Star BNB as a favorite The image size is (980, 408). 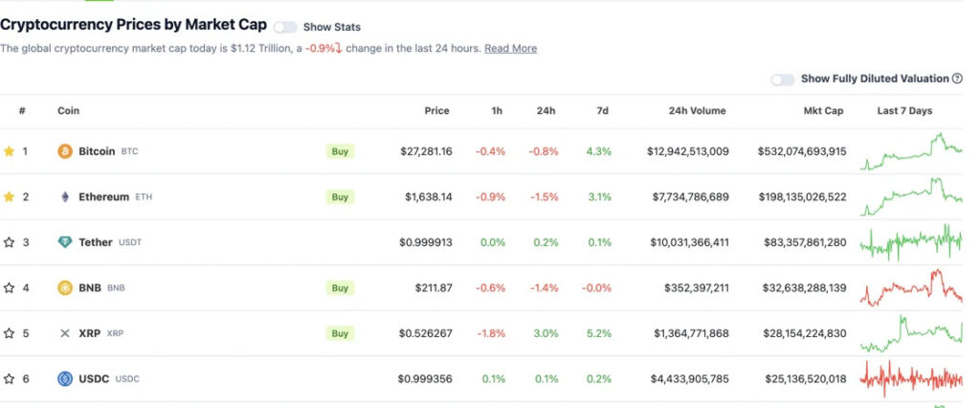coord(9,288)
